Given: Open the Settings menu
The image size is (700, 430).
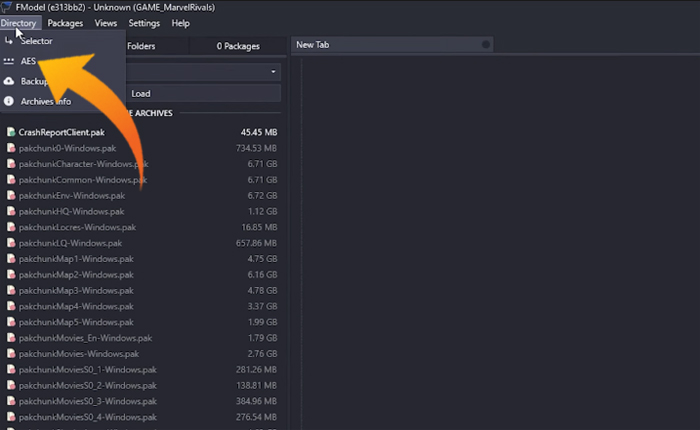Looking at the screenshot, I should (x=144, y=23).
